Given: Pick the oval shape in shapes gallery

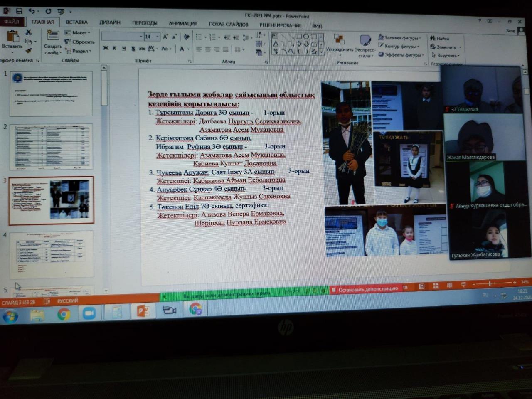Looking at the screenshot, I should [x=306, y=37].
